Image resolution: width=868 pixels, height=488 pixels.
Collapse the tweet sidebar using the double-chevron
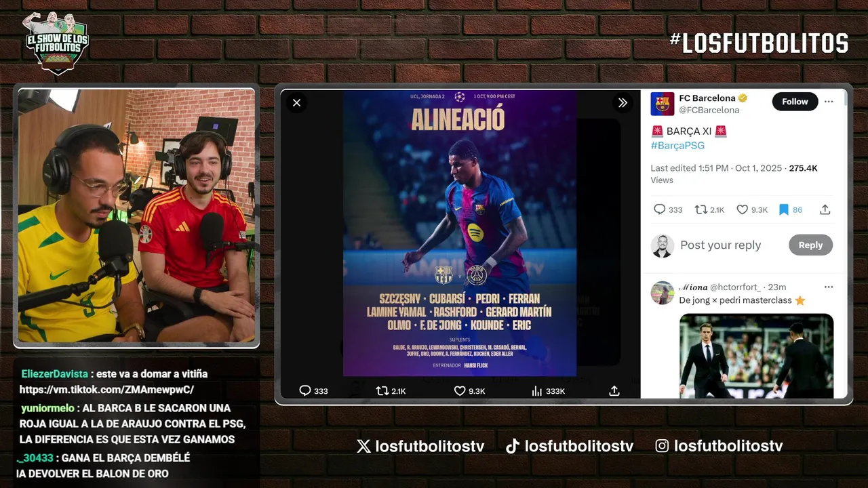pyautogui.click(x=623, y=103)
